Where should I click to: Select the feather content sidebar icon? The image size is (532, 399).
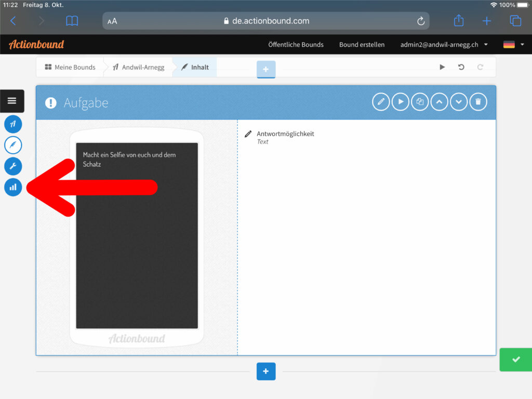(x=13, y=145)
